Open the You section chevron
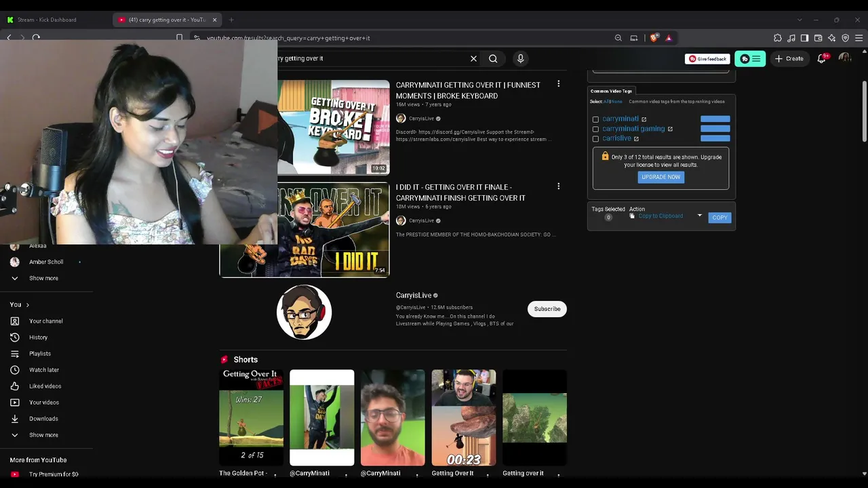 27,305
